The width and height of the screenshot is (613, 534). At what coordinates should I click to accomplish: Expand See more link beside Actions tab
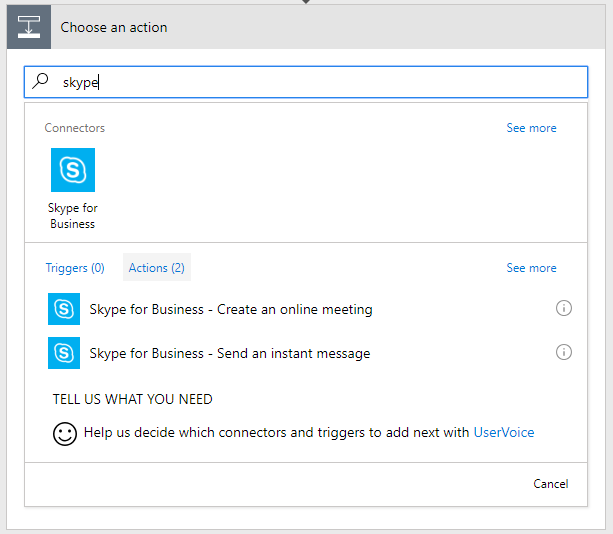click(531, 268)
